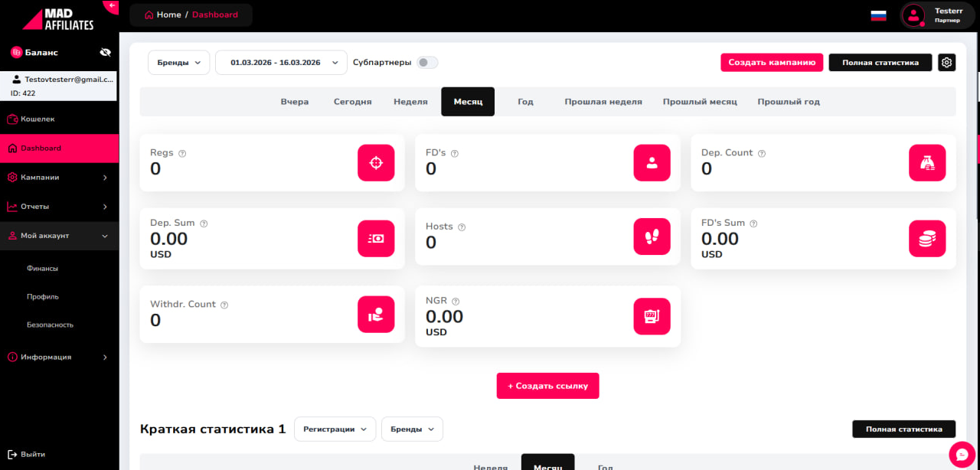Click Выйти to log out

point(32,454)
